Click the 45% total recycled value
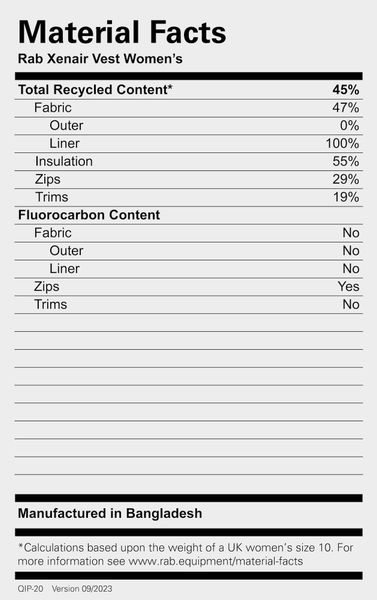This screenshot has width=377, height=600. click(346, 90)
